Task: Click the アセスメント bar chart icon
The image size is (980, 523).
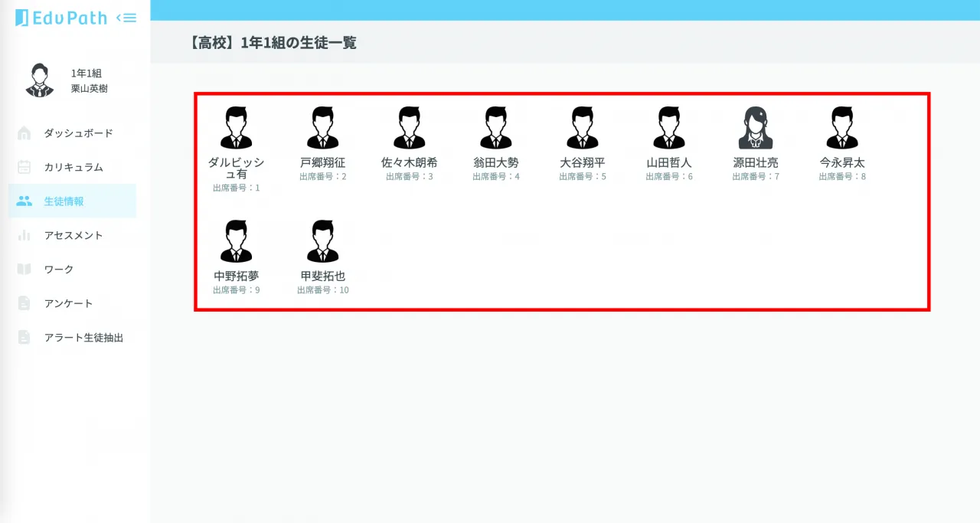Action: point(24,235)
